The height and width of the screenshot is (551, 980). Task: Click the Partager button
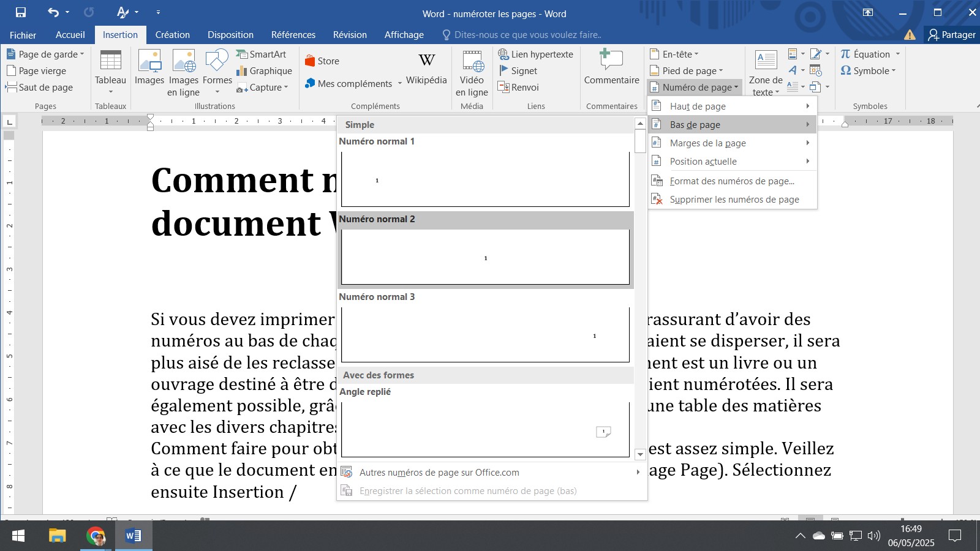(x=952, y=35)
